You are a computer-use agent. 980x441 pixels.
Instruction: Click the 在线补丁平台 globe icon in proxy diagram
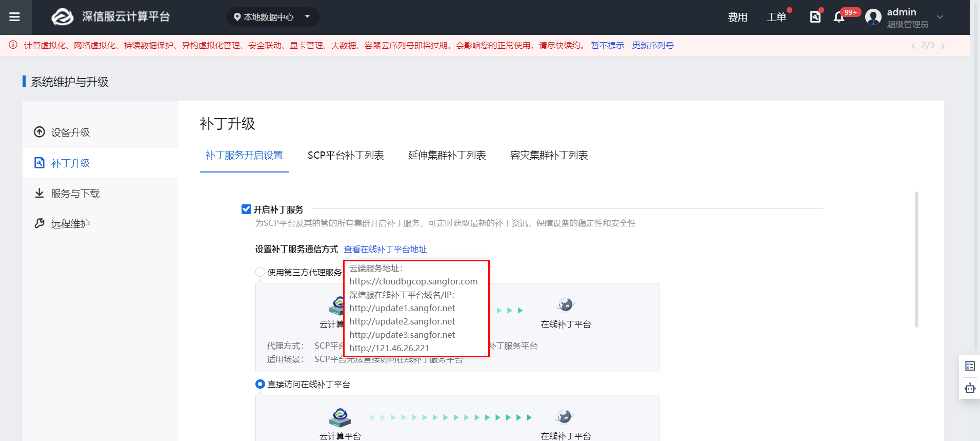tap(566, 305)
